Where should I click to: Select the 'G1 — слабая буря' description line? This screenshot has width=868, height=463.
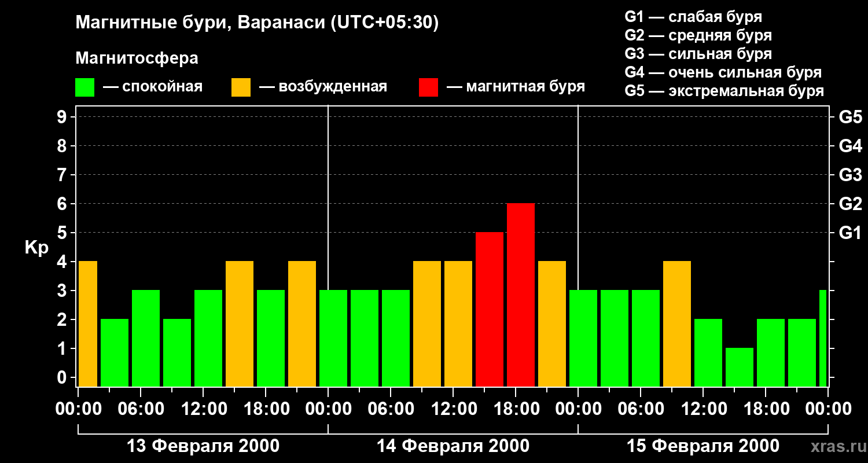click(x=693, y=17)
